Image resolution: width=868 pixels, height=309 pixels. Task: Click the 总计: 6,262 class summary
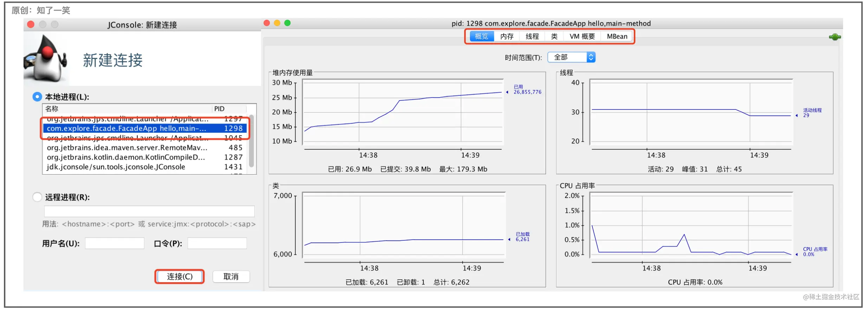point(452,282)
